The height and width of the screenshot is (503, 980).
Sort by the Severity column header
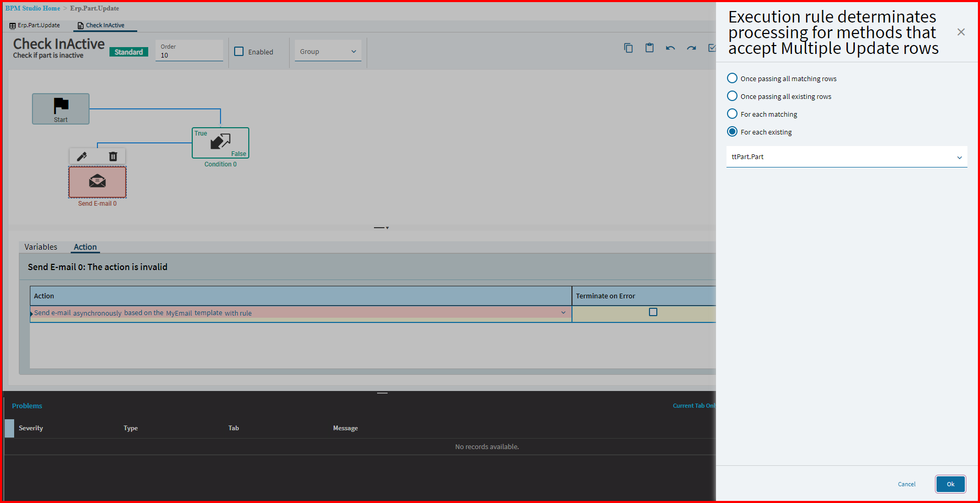coord(31,428)
